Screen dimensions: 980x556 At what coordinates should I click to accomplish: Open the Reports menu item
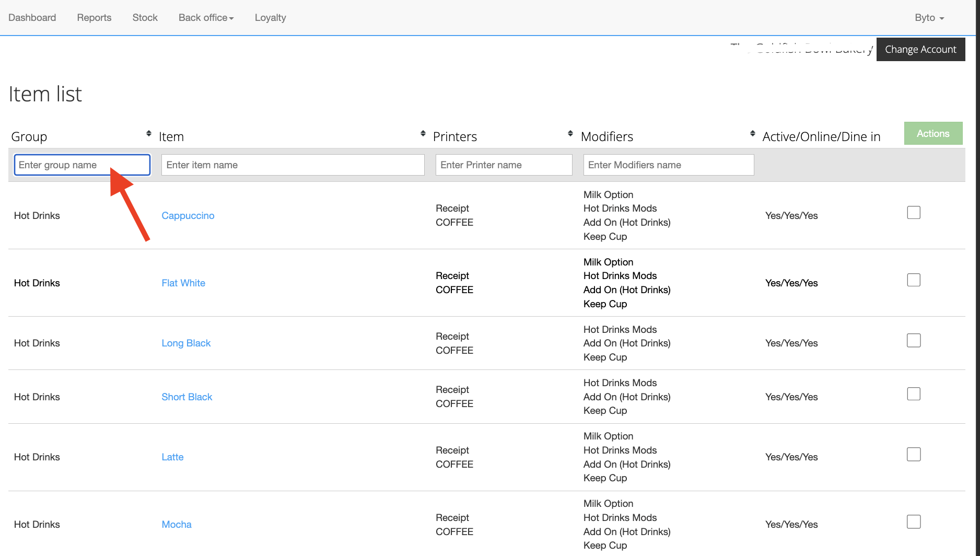coord(94,18)
